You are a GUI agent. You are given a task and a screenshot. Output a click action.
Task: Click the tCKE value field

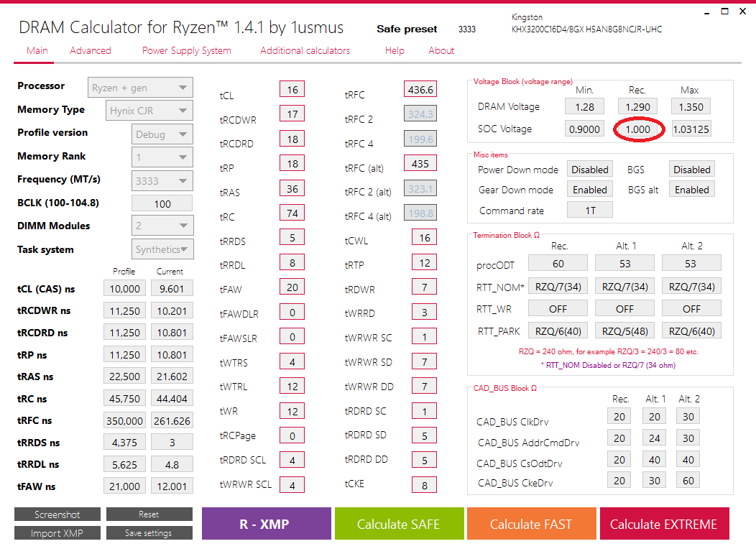[x=424, y=485]
